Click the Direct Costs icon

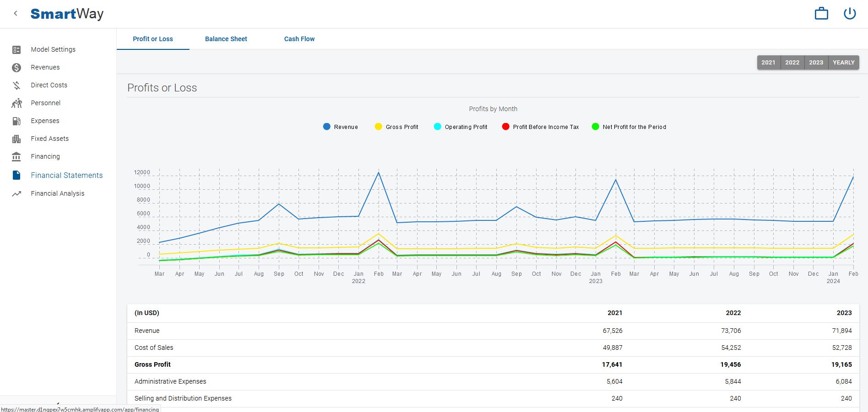(x=16, y=86)
